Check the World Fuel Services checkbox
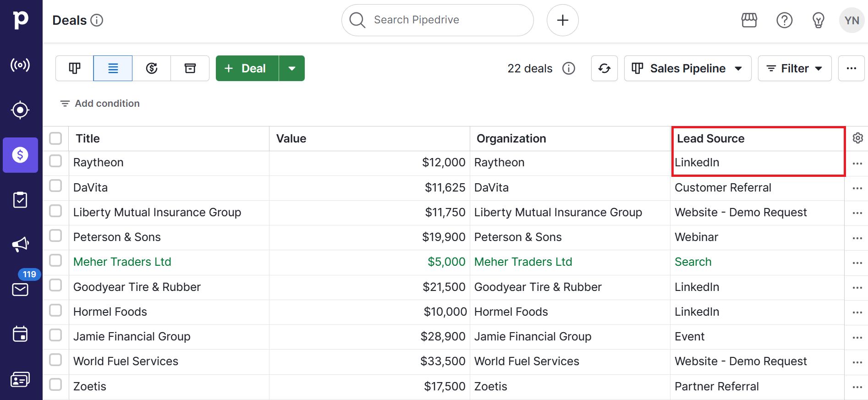 pos(55,360)
